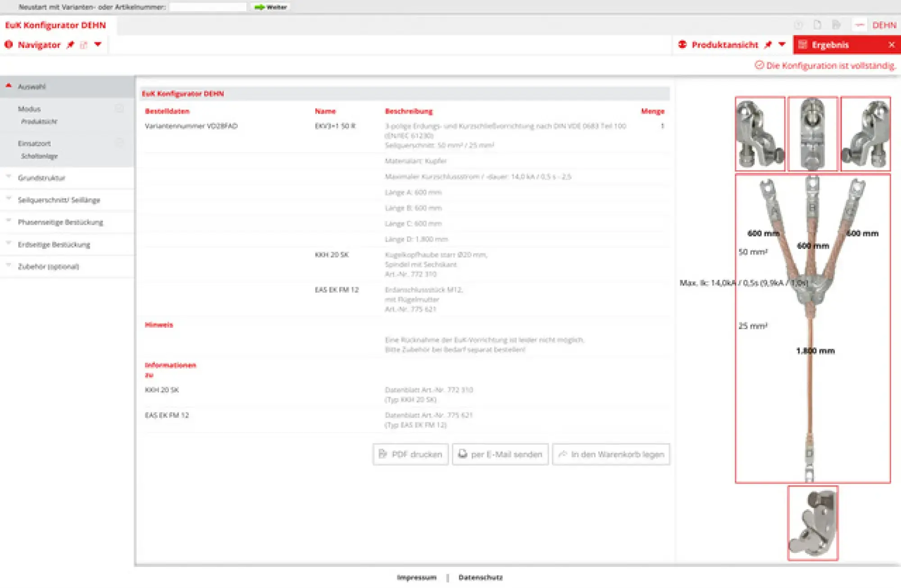Click the Artikelnummer input field
The image size is (901, 588).
coord(208,7)
